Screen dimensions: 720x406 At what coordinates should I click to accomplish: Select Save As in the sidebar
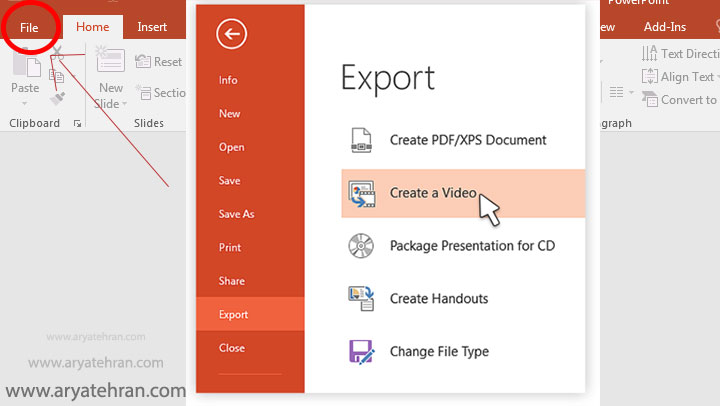coord(236,214)
